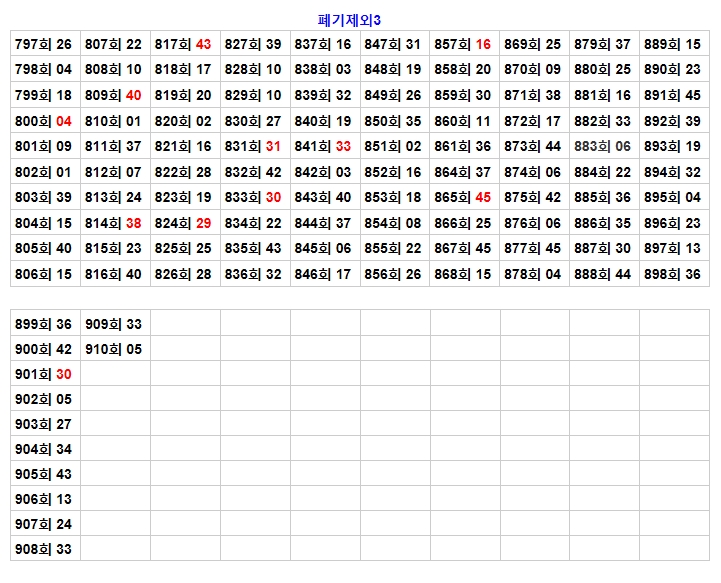This screenshot has height=583, width=721.
Task: Select the 910회 cell showing 05
Action: point(114,349)
